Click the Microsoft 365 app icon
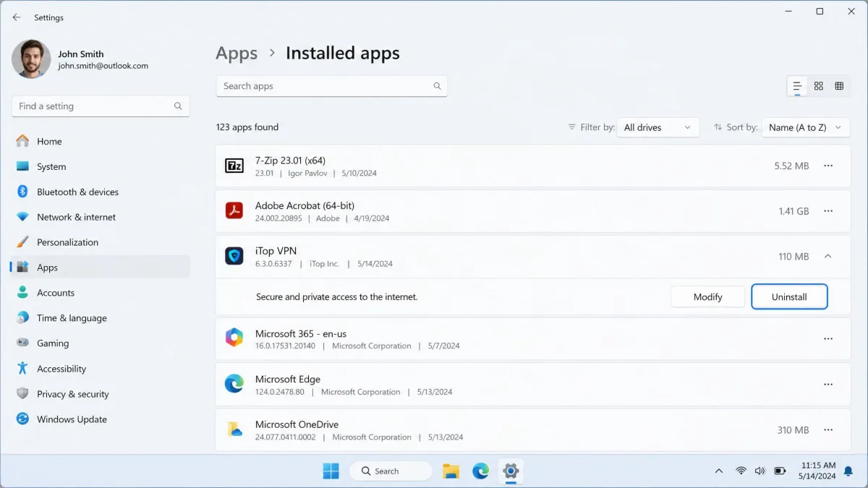The width and height of the screenshot is (868, 488). [234, 338]
